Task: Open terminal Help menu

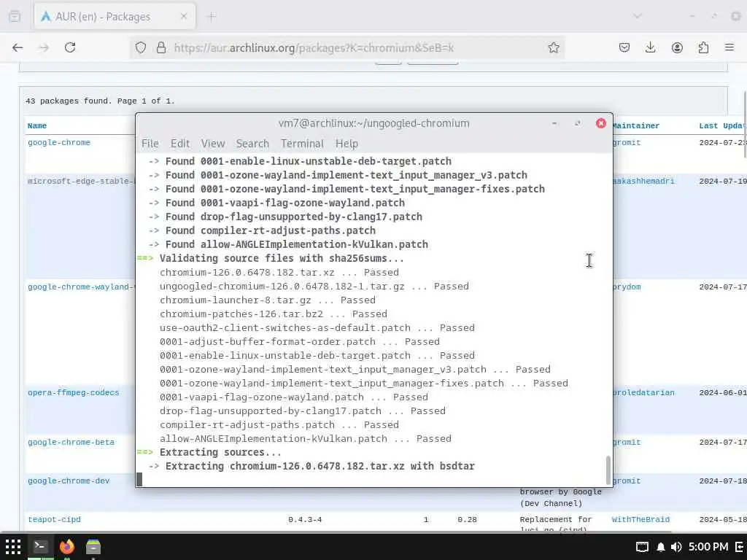Action: [347, 144]
